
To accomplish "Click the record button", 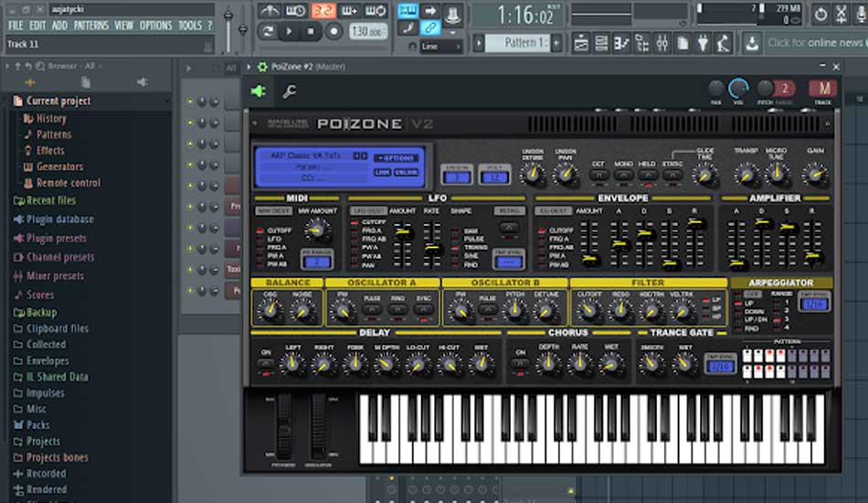I will [x=333, y=32].
